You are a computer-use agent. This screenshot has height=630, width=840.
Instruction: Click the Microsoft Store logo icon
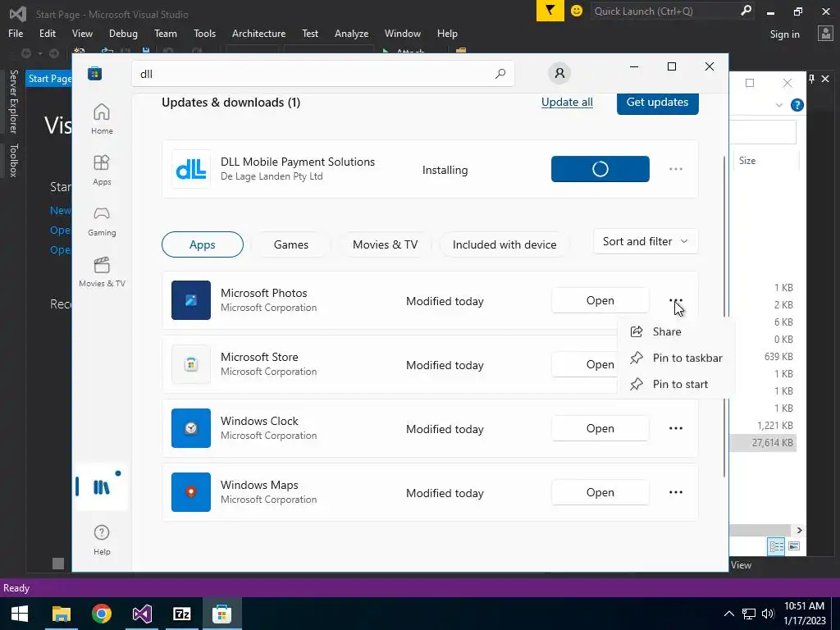[x=95, y=73]
